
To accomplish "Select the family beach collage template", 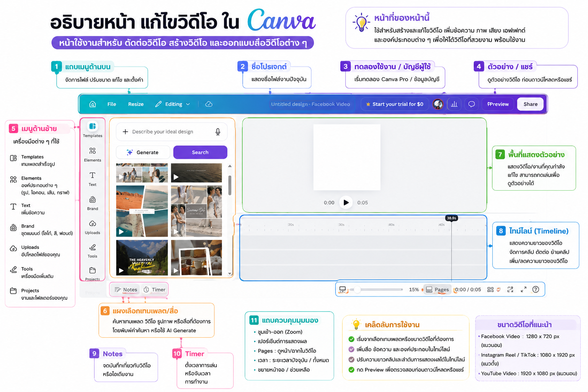I will 142,173.
